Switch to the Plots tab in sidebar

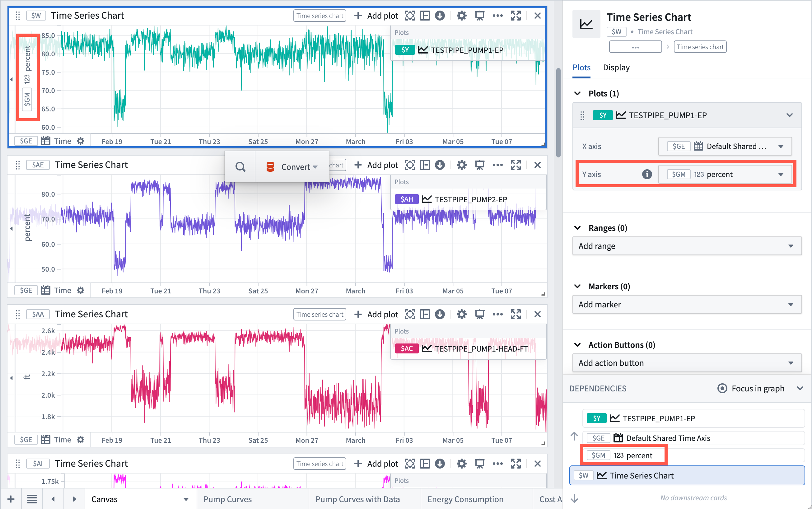pos(581,67)
